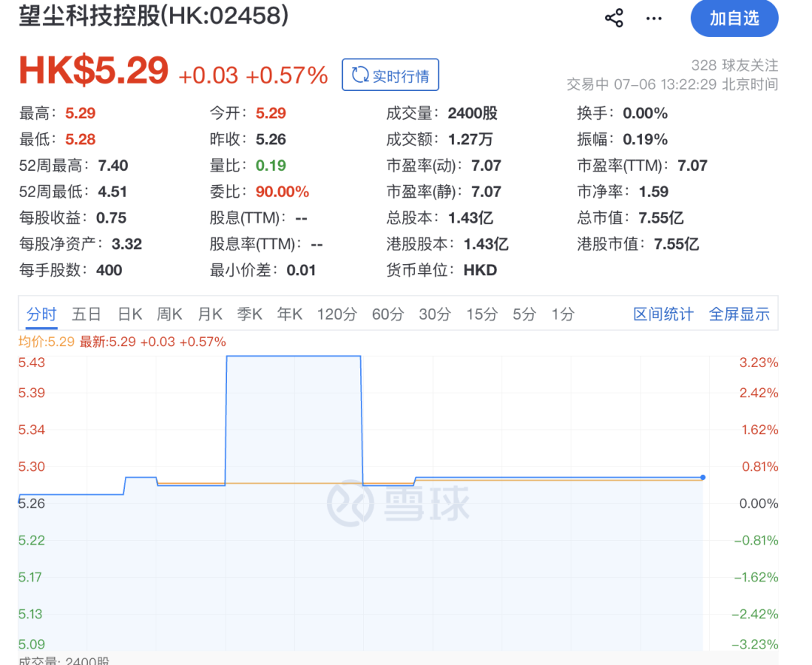Click the 加自选 button
The image size is (812, 665).
735,18
